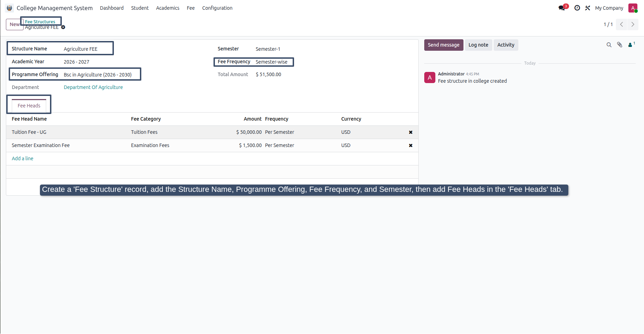644x334 pixels.
Task: Click the 1 / 1 record pager
Action: (608, 24)
